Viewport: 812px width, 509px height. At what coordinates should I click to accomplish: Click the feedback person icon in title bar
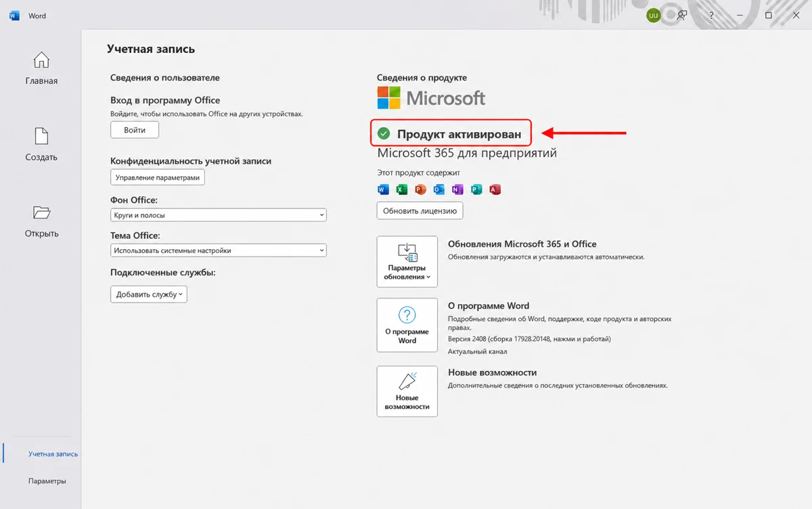(x=682, y=15)
